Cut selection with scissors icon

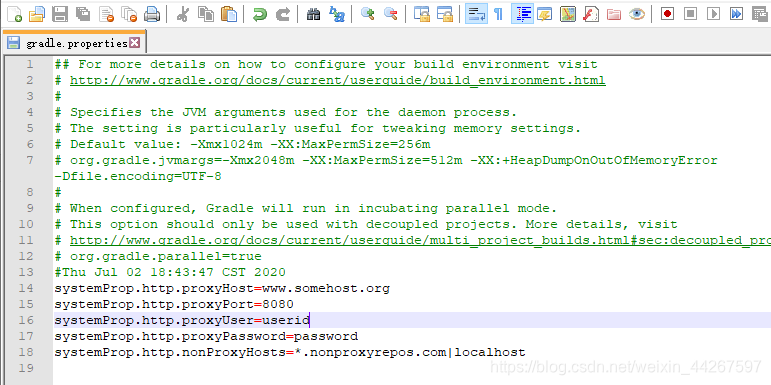tap(182, 14)
